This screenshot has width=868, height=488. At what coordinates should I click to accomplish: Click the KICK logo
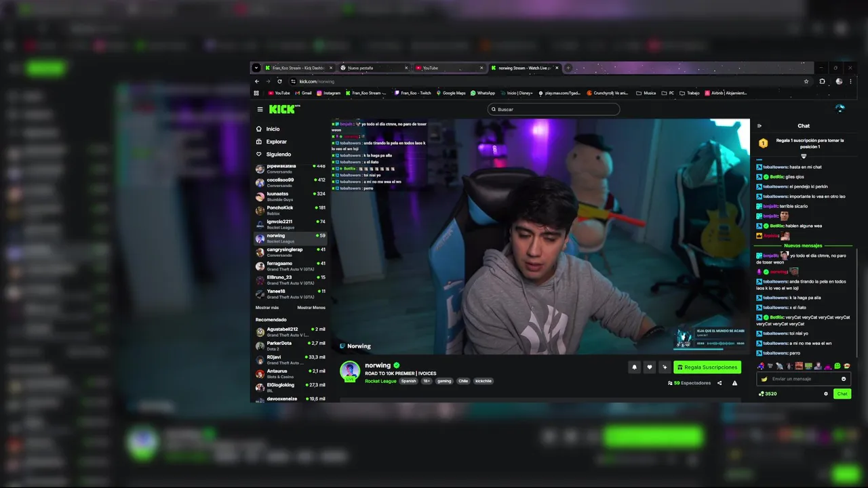(282, 109)
